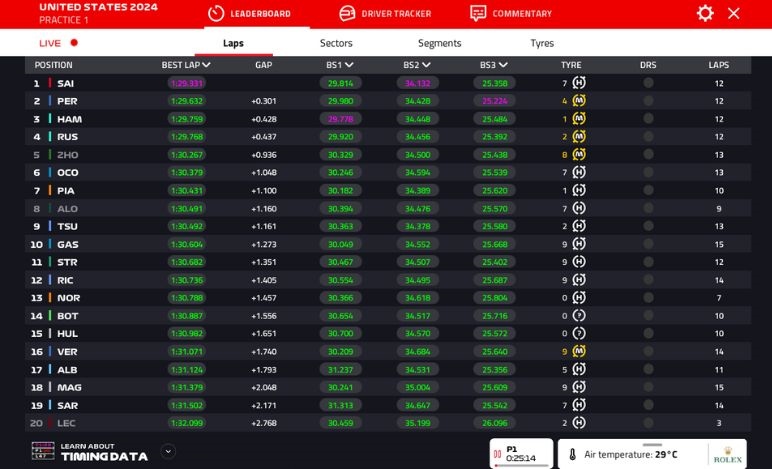The image size is (772, 469).
Task: Click the P1 session time progress bar
Action: tap(522, 465)
